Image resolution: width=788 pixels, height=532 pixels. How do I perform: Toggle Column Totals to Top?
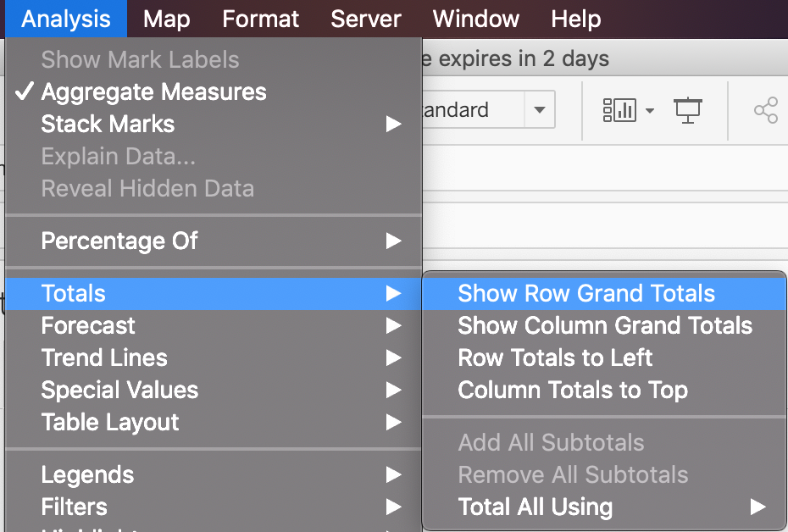[x=573, y=391]
